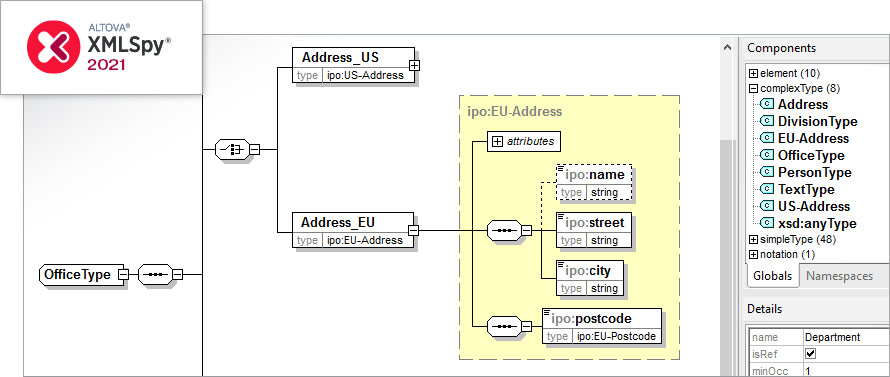
Task: Select DivisionType in the Components list
Action: pos(817,122)
